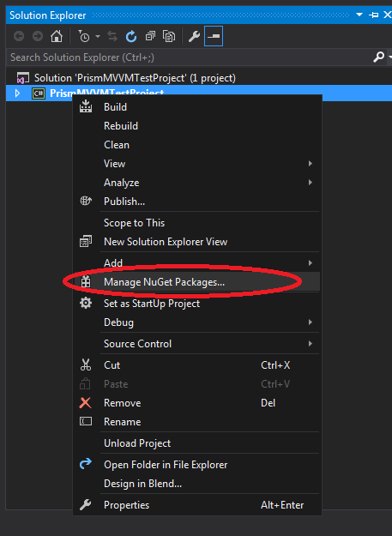This screenshot has width=392, height=536.
Task: Click the Refresh icon in Solution Explorer
Action: point(131,36)
